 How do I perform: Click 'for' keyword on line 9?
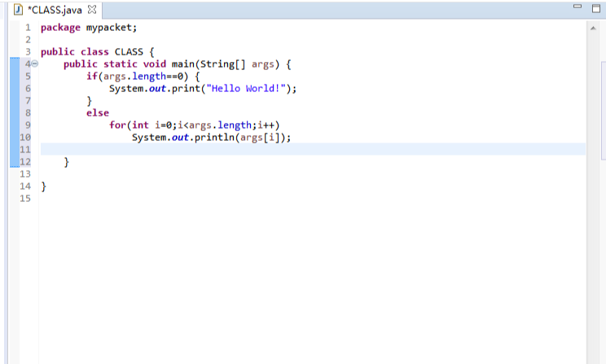(117, 125)
